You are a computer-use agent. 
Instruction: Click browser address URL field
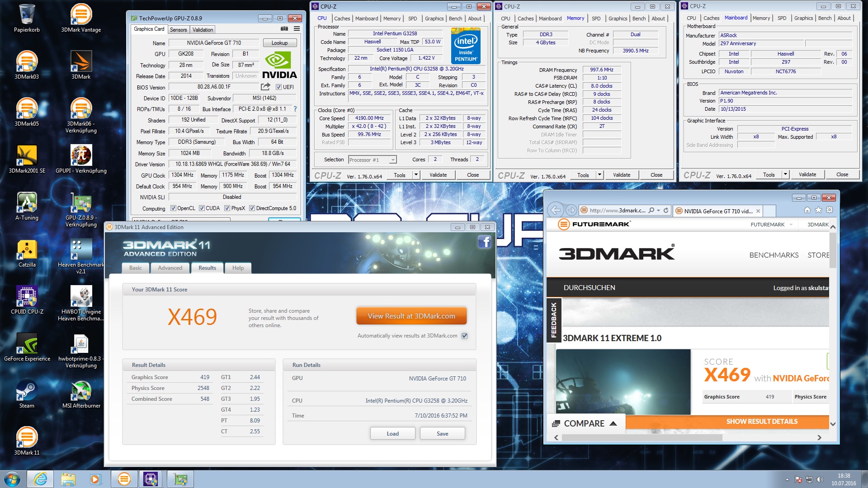[x=617, y=211]
